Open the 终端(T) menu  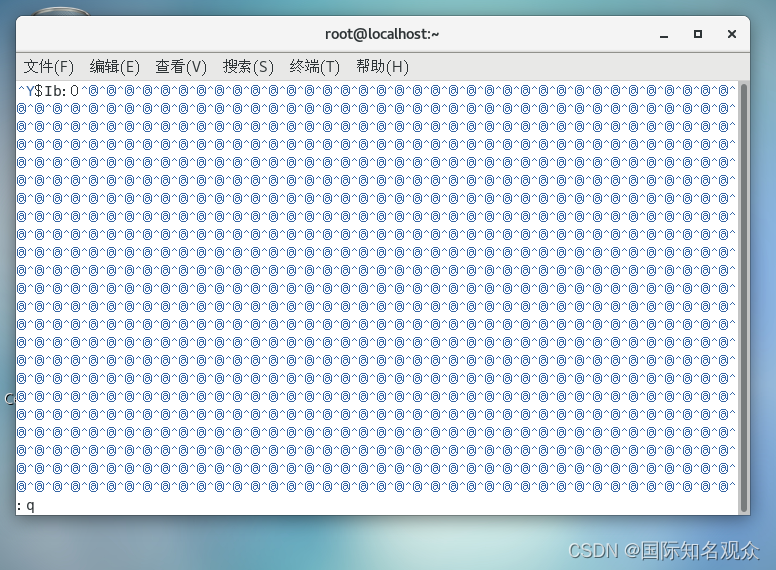click(x=315, y=66)
